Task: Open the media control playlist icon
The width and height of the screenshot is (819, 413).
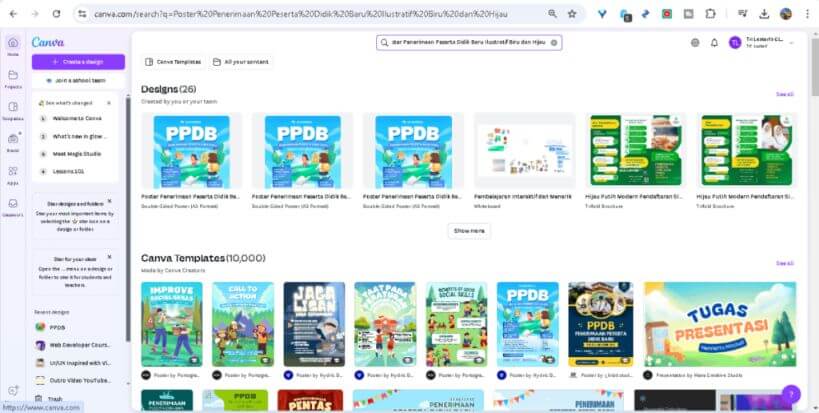Action: [x=742, y=14]
